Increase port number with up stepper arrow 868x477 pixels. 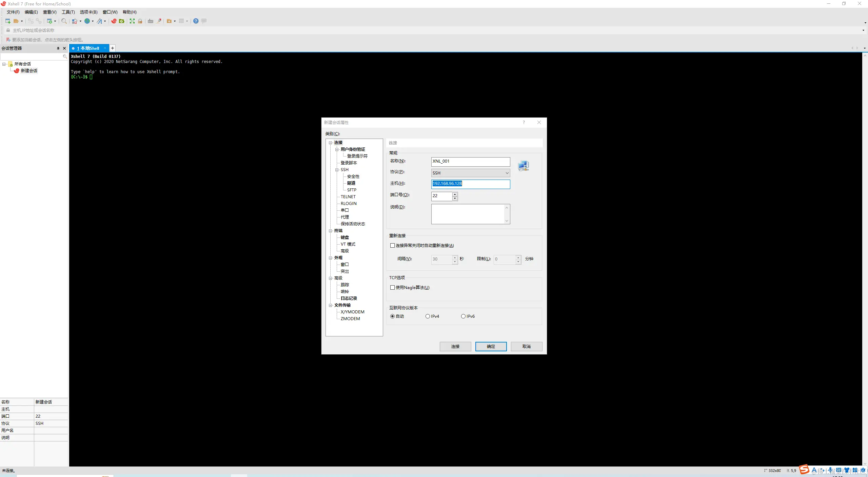(x=455, y=194)
